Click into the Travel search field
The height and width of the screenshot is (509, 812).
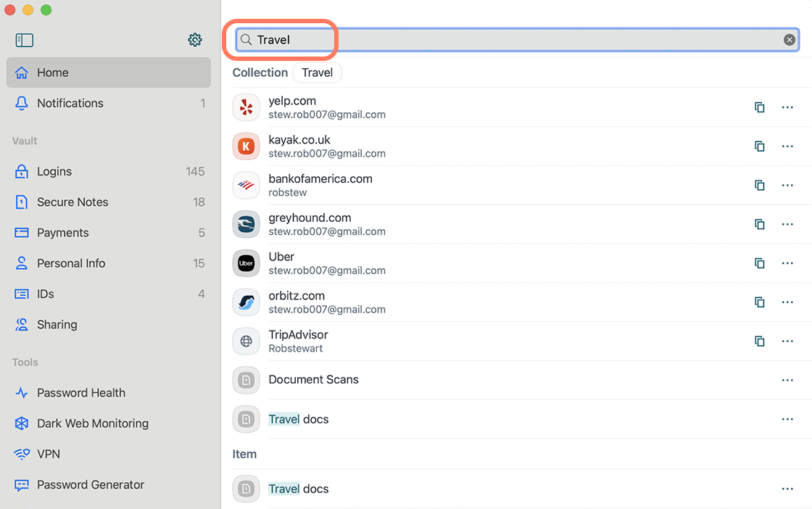[517, 40]
